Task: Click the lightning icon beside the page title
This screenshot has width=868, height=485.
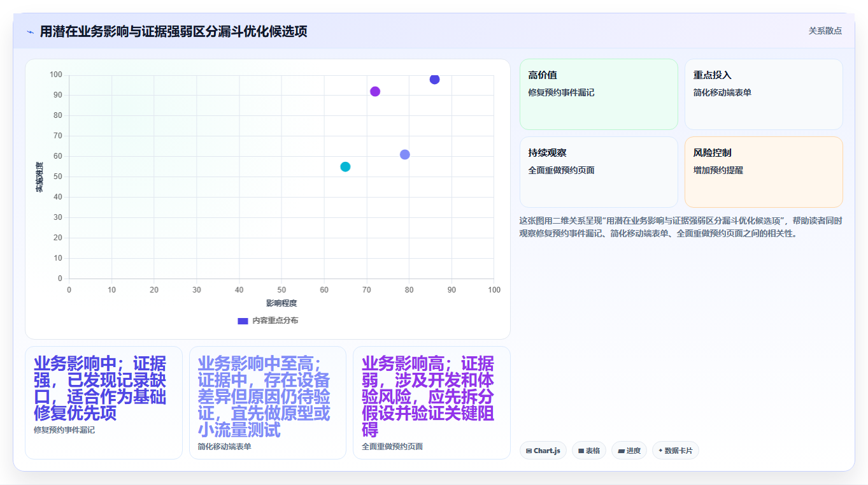Action: coord(30,31)
